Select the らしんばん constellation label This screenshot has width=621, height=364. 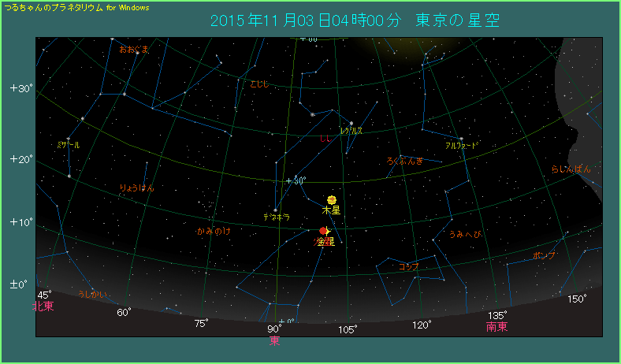point(571,169)
